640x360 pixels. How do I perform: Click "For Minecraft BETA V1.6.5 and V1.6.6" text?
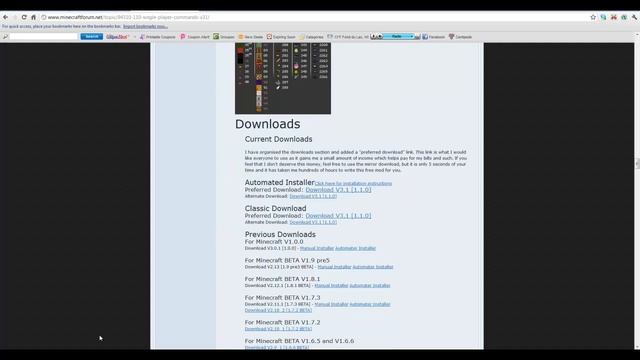[x=300, y=341]
